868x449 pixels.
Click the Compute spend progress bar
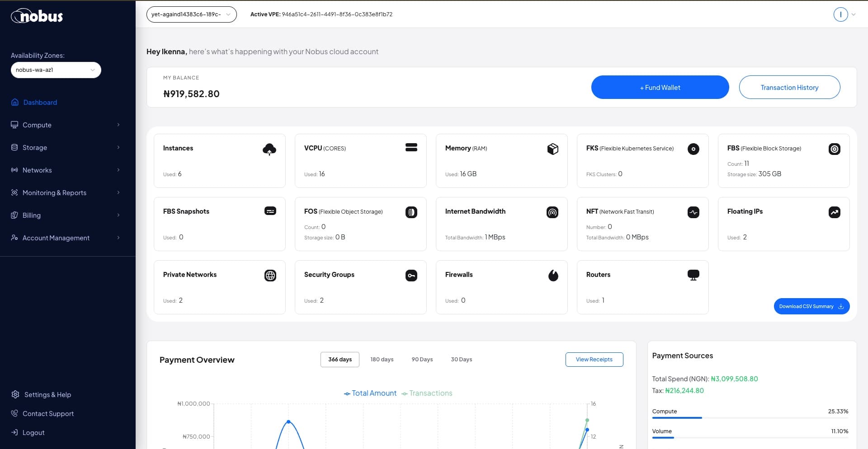click(x=750, y=418)
